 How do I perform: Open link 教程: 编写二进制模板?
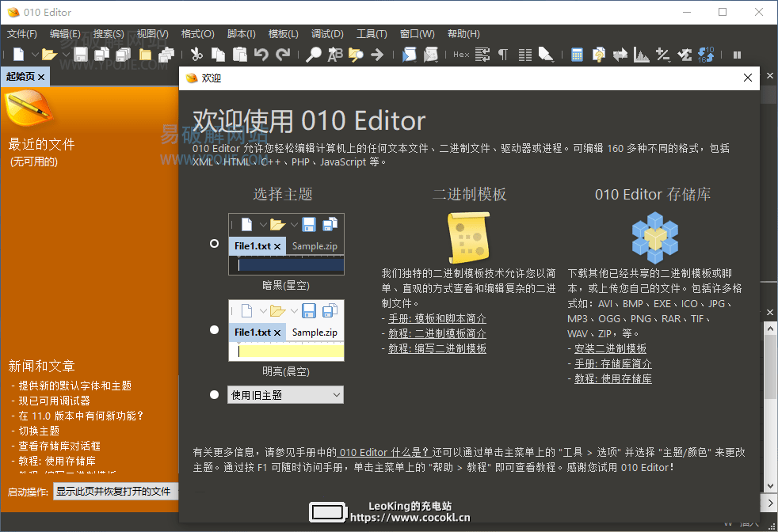pyautogui.click(x=437, y=348)
